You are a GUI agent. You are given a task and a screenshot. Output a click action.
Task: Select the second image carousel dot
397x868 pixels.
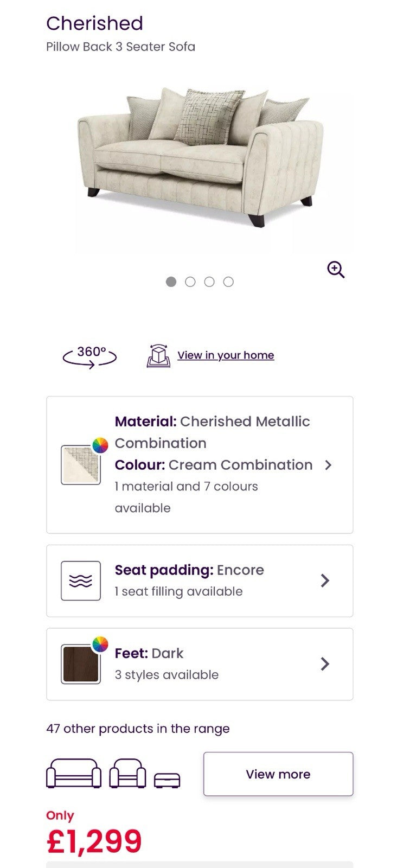(x=190, y=282)
